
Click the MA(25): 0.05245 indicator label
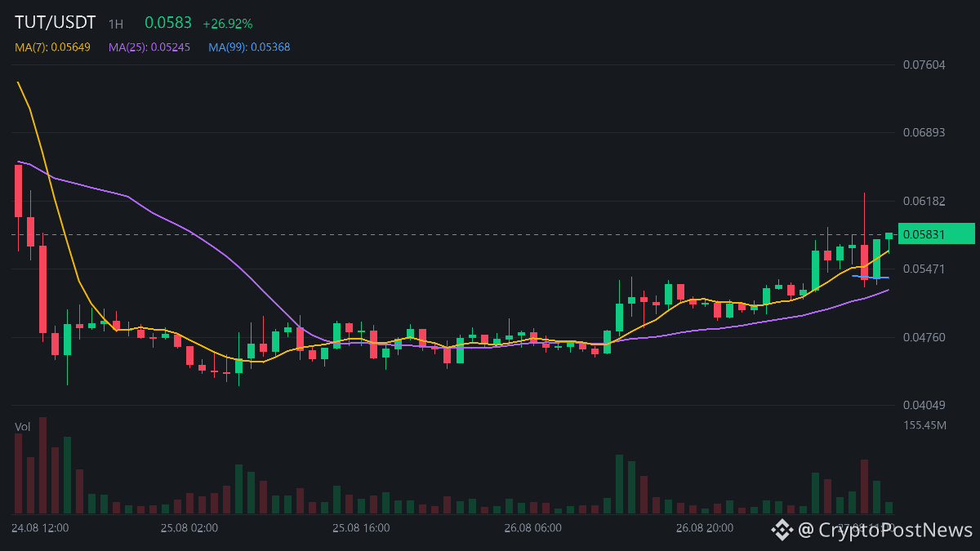click(149, 47)
